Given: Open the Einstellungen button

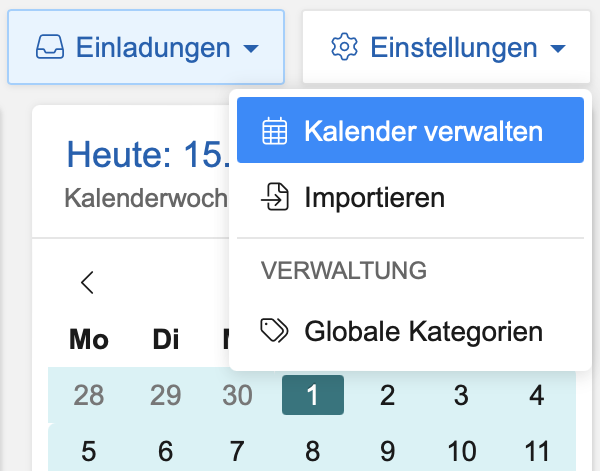Looking at the screenshot, I should pyautogui.click(x=446, y=47).
